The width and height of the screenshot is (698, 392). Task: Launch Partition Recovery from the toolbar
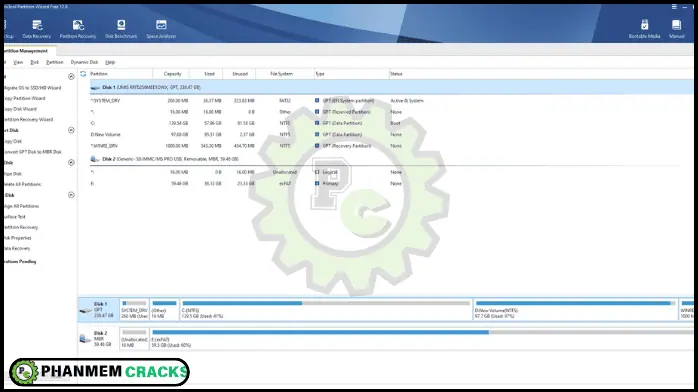click(x=78, y=29)
